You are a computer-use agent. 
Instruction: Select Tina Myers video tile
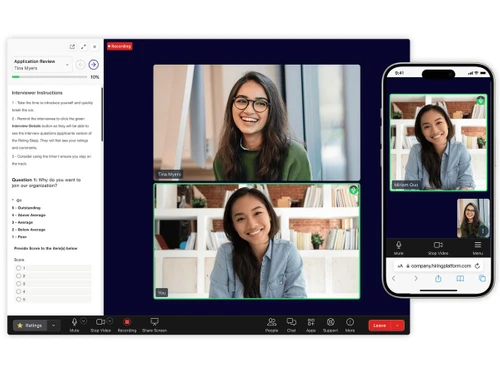tap(257, 123)
